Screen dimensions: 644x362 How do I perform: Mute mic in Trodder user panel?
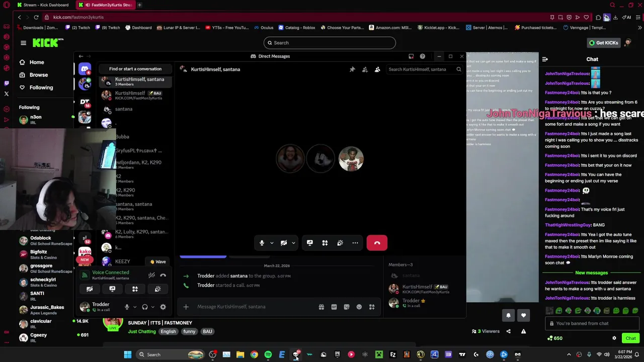coord(127,307)
